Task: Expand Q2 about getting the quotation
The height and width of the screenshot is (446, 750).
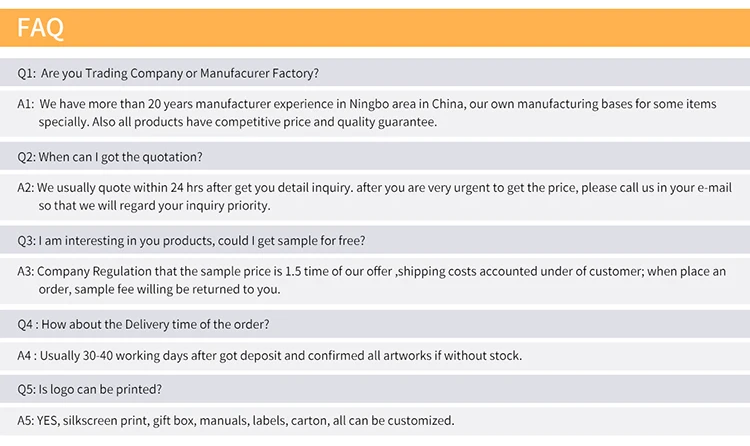Action: pos(110,156)
